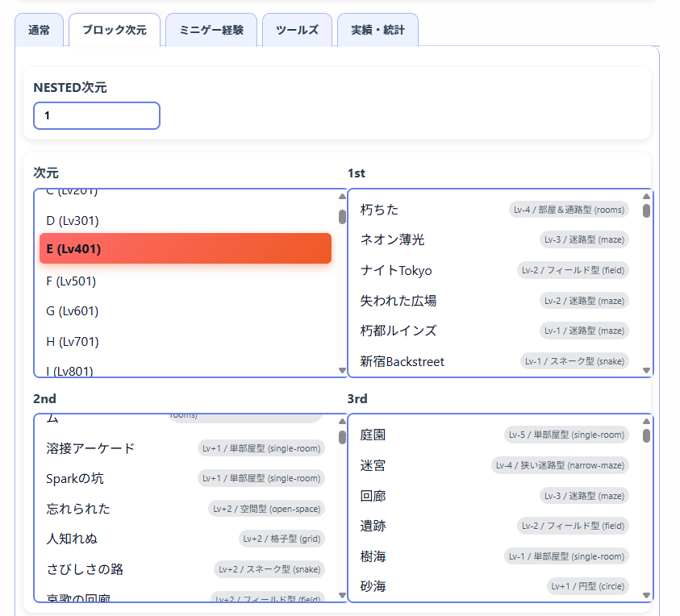This screenshot has height=616, width=680.
Task: Select the ツールズ tab
Action: 297,31
